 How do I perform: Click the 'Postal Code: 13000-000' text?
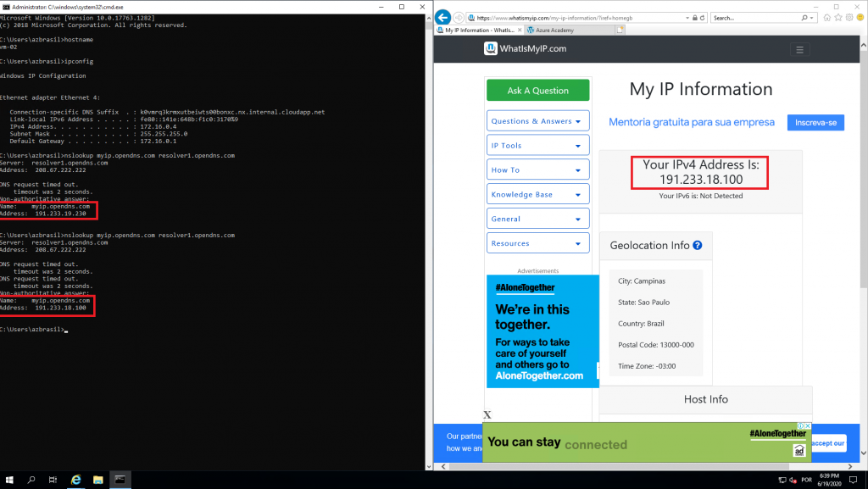656,345
